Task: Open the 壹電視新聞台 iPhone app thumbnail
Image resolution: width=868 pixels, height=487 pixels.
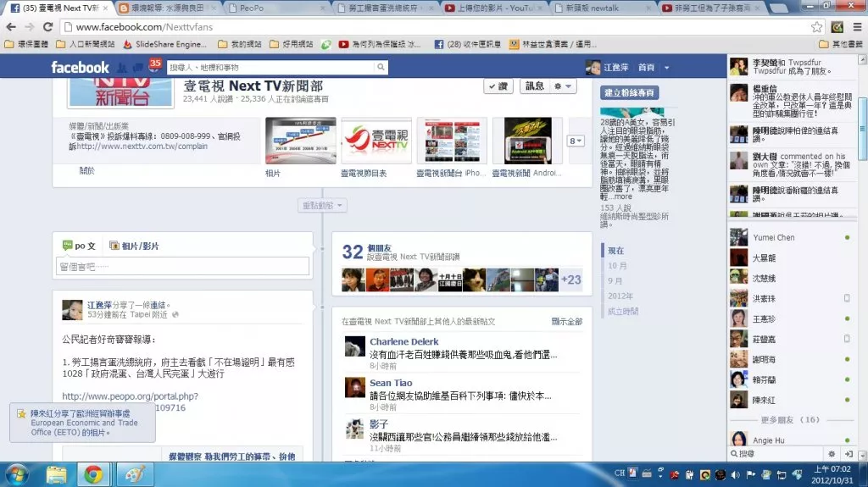Action: point(452,141)
